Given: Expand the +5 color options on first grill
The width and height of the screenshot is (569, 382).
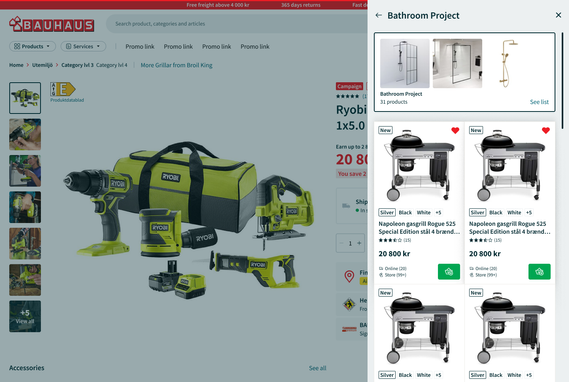Looking at the screenshot, I should point(438,213).
